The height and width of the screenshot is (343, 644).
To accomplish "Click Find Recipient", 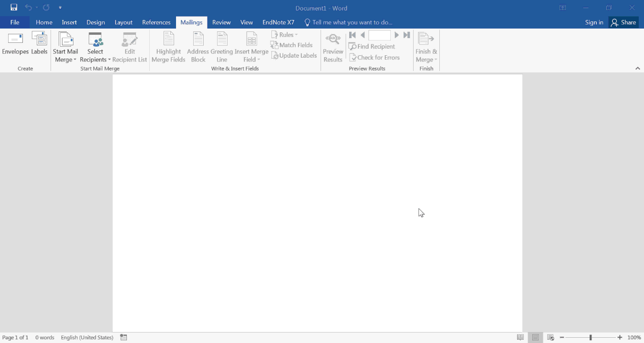I will pos(372,46).
